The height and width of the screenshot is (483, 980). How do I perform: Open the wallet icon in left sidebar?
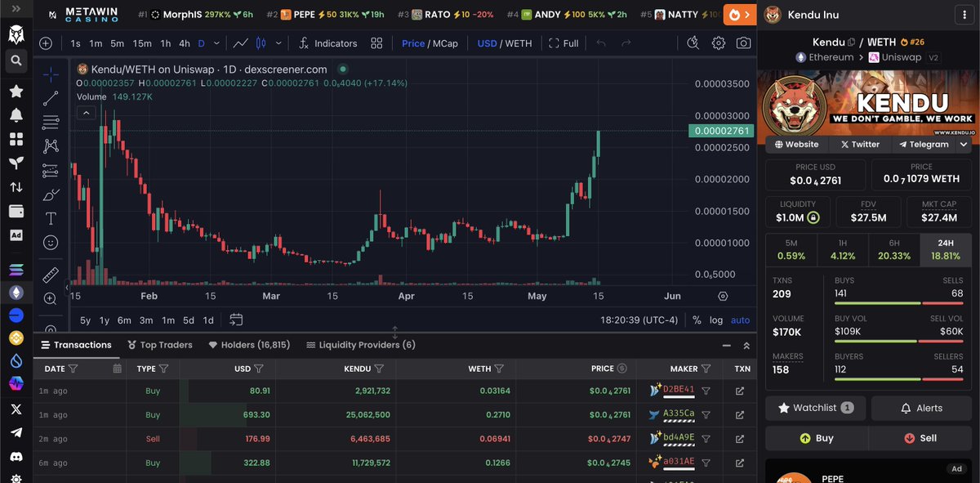pyautogui.click(x=16, y=211)
